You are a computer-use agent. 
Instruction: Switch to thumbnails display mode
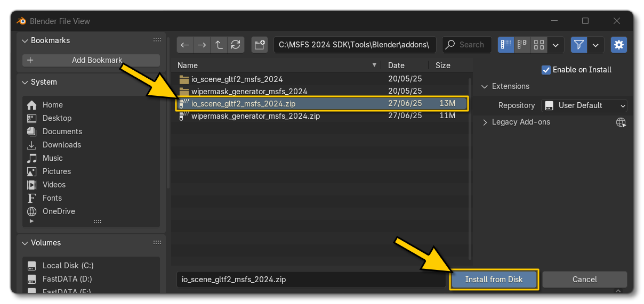(539, 45)
